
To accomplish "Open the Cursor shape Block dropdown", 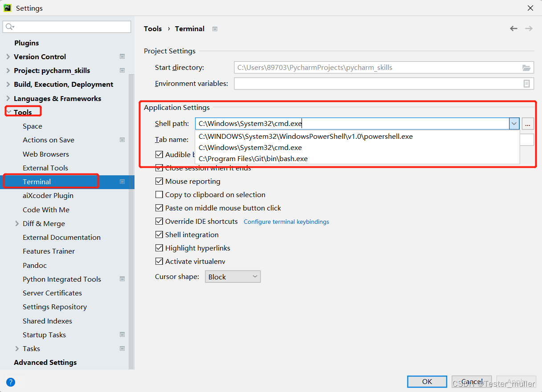I will coord(232,277).
